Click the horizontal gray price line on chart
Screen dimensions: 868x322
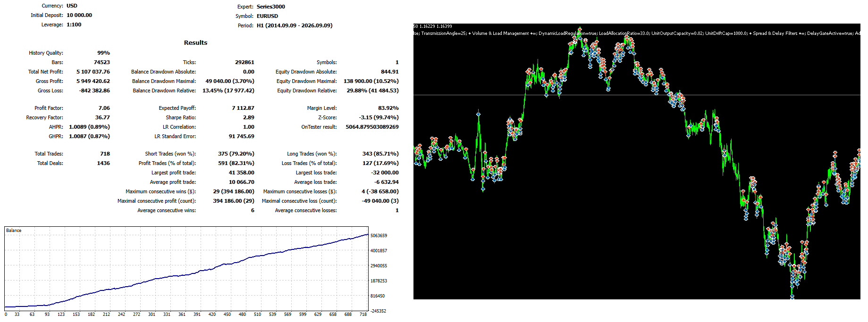[637, 95]
